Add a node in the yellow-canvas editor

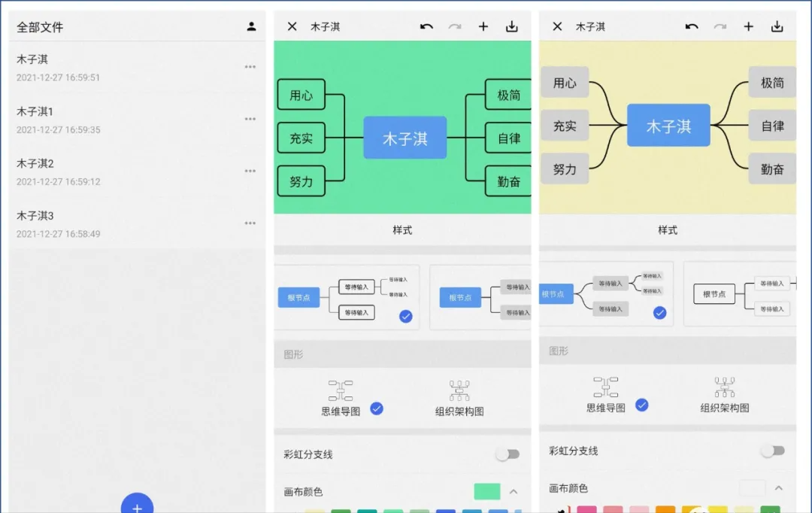(748, 26)
